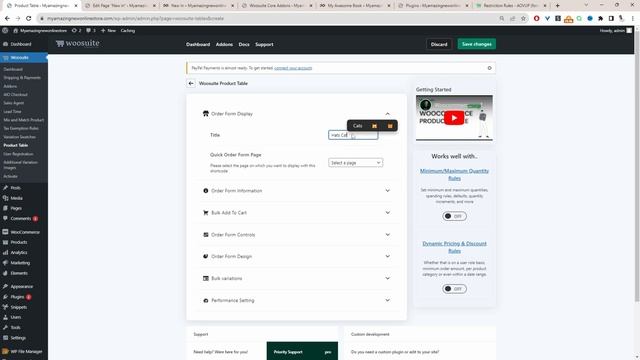The width and height of the screenshot is (640, 360).
Task: Click Caching in admin bar
Action: [x=128, y=31]
